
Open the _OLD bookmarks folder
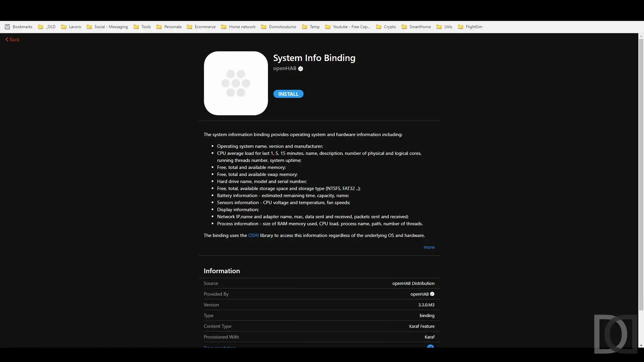pos(47,27)
